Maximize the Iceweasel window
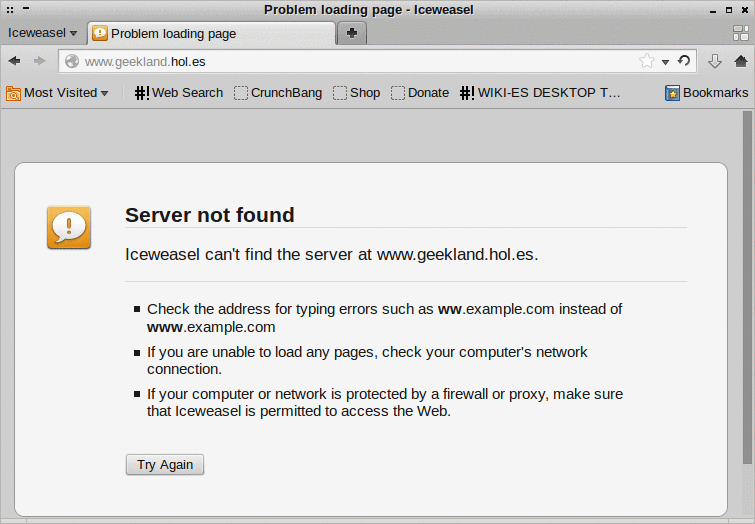This screenshot has height=524, width=755. click(x=729, y=10)
